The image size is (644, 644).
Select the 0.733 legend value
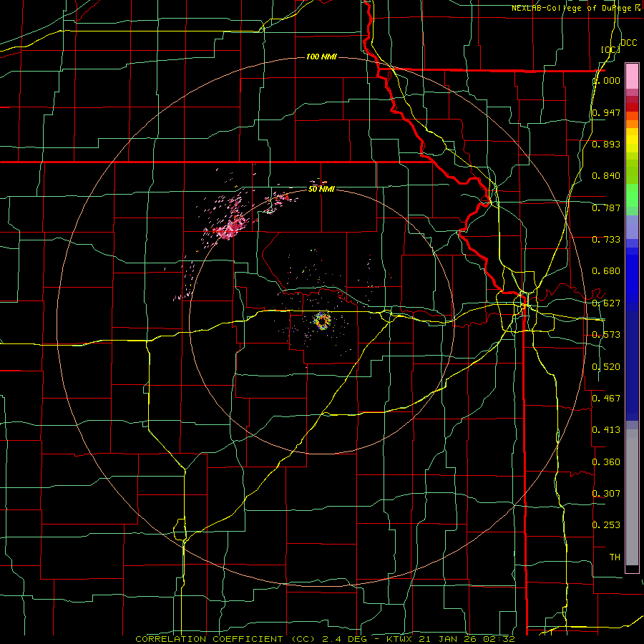(606, 240)
